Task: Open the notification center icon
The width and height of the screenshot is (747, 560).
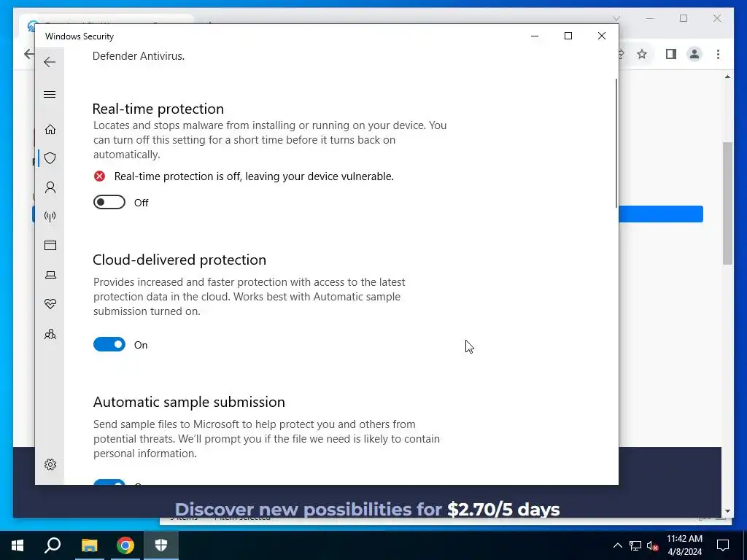Action: (723, 545)
